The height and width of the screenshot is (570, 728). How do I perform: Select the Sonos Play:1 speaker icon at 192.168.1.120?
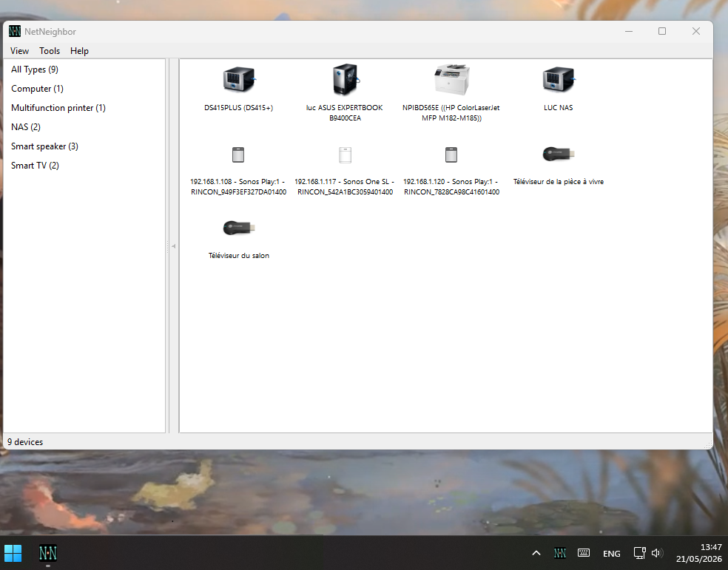click(x=451, y=155)
